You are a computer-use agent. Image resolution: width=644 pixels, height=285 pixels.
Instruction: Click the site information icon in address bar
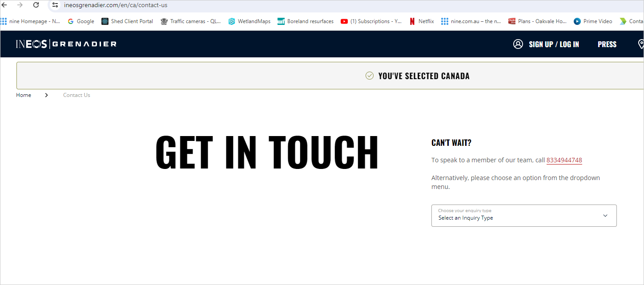pyautogui.click(x=55, y=5)
